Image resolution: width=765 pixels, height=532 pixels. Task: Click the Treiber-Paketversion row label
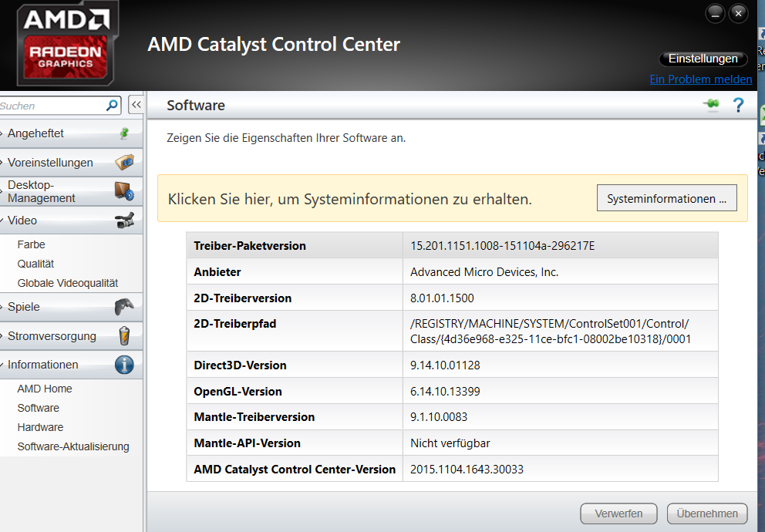click(x=250, y=246)
